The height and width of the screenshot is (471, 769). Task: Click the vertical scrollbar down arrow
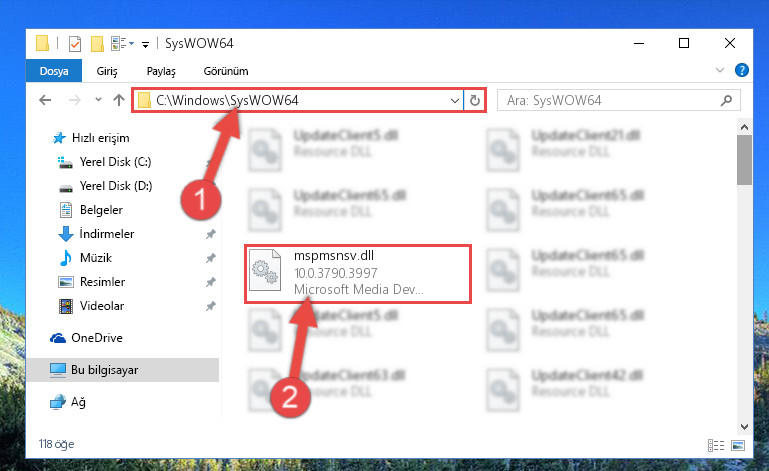pyautogui.click(x=744, y=427)
